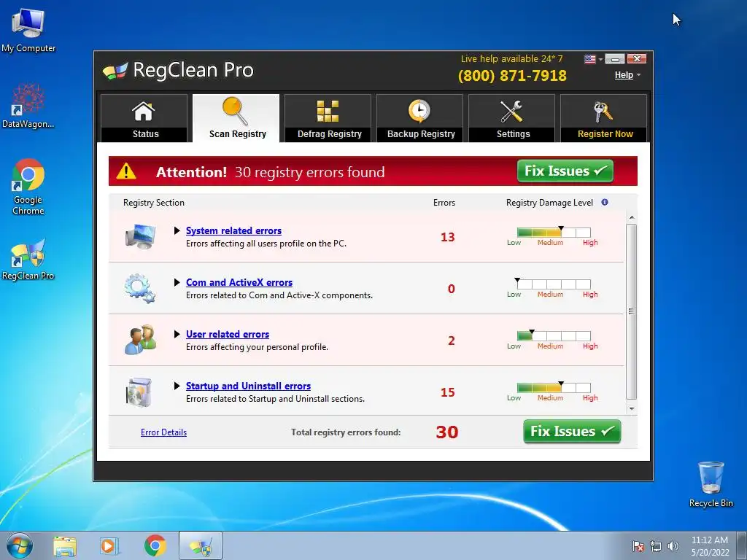Click RegClean Pro taskbar button
The height and width of the screenshot is (560, 747).
tap(201, 545)
